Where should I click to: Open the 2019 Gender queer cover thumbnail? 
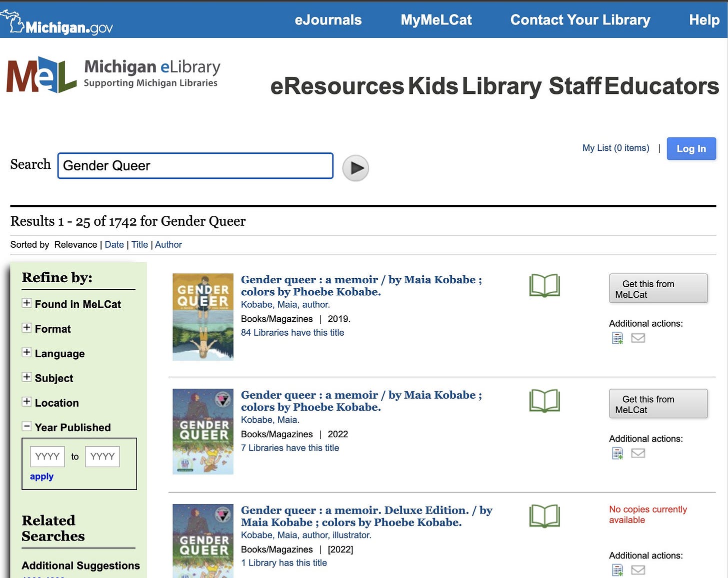pos(203,317)
